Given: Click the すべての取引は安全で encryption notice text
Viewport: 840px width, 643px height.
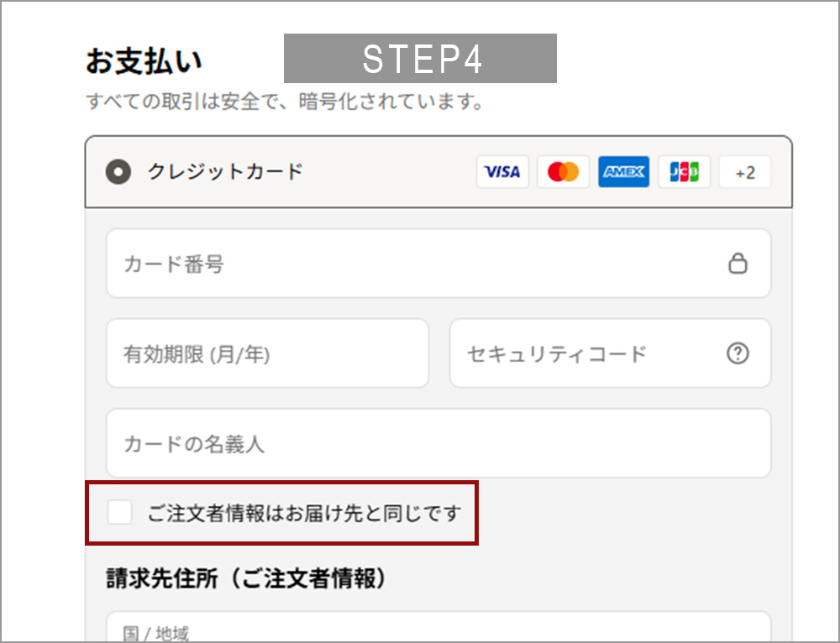Looking at the screenshot, I should [285, 102].
